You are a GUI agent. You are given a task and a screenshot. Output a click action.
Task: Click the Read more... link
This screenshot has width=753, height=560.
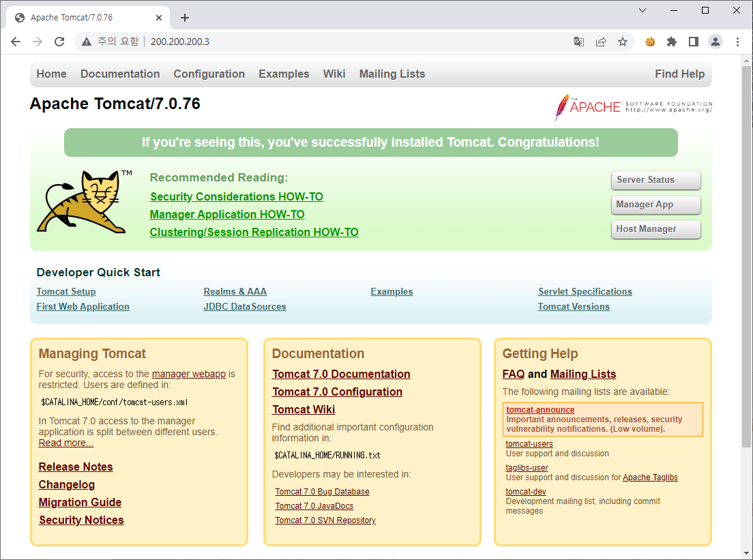pos(66,443)
